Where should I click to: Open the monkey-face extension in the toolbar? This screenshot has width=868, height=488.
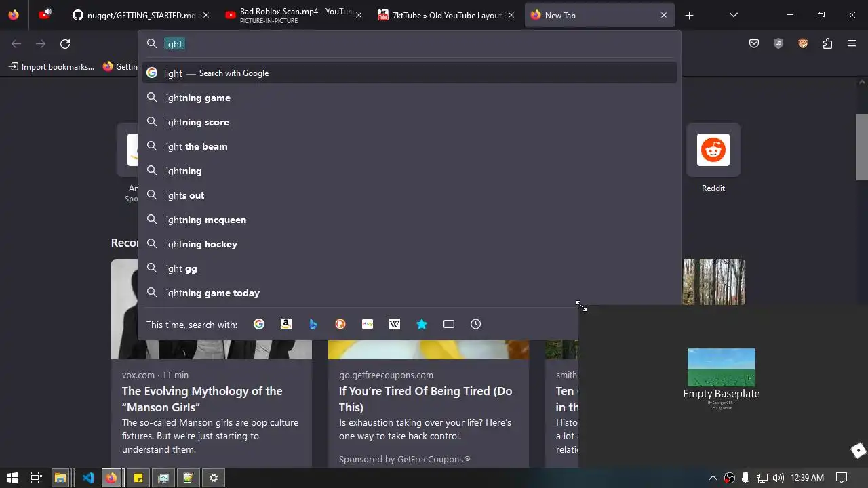(803, 44)
